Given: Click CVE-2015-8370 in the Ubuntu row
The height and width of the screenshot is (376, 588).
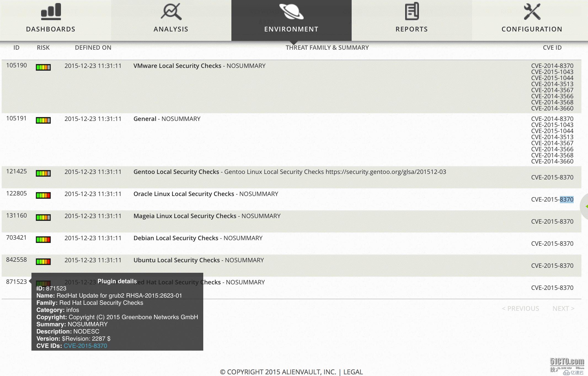Looking at the screenshot, I should [x=552, y=266].
